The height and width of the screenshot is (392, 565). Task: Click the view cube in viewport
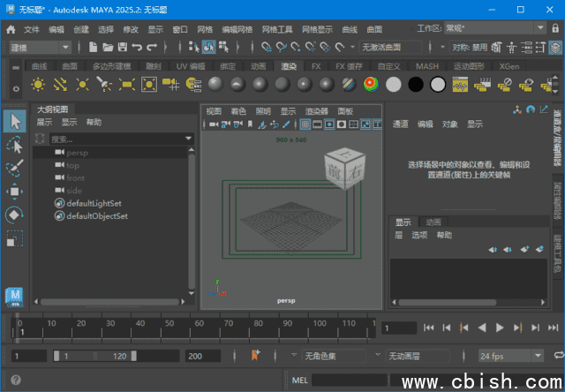[x=345, y=168]
